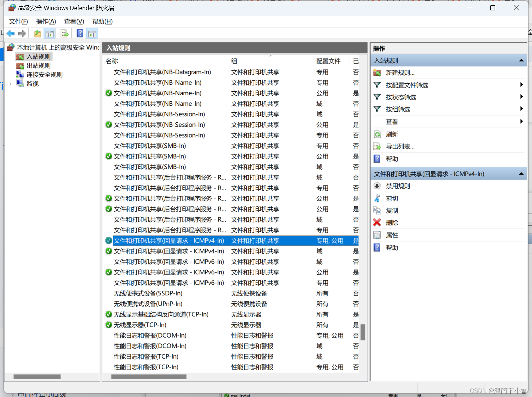Click the 新建规则 firewall icon

pyautogui.click(x=377, y=73)
